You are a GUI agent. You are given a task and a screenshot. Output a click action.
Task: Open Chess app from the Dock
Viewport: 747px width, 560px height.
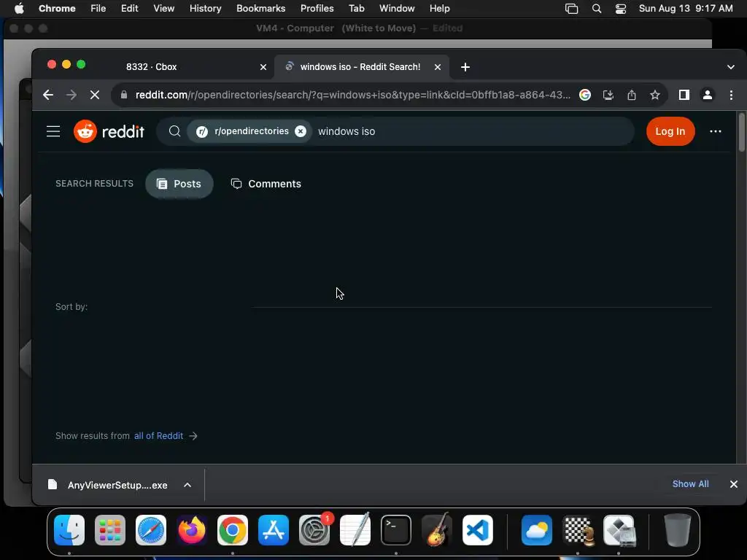pos(578,530)
